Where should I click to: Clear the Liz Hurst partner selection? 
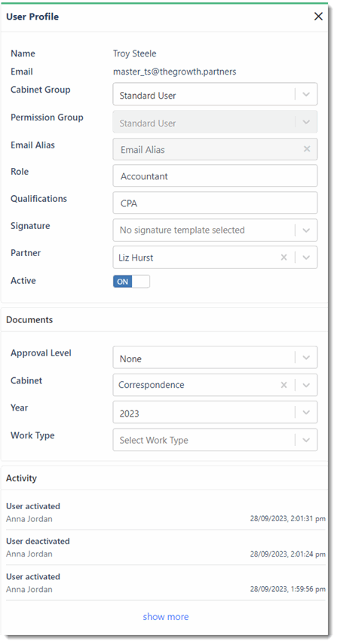pos(283,258)
